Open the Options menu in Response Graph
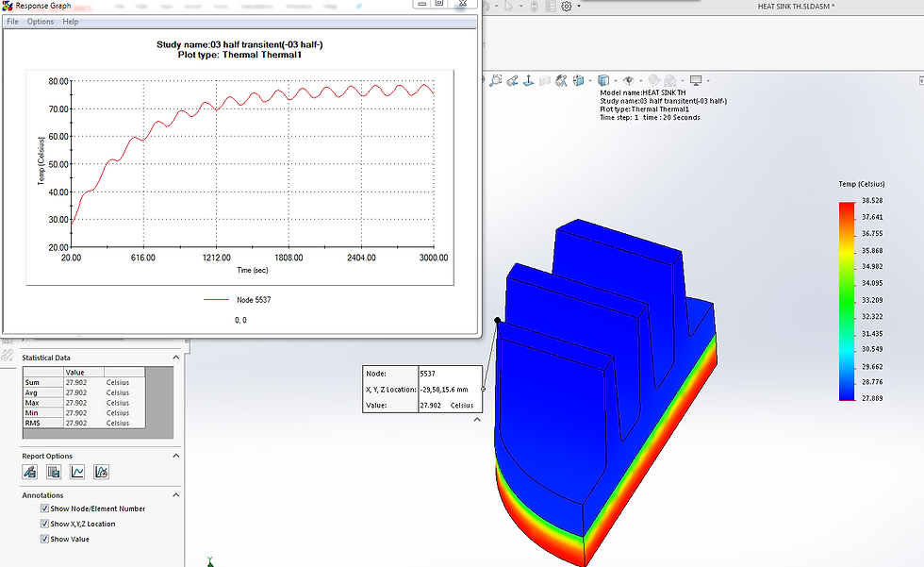This screenshot has height=567, width=924. [39, 21]
